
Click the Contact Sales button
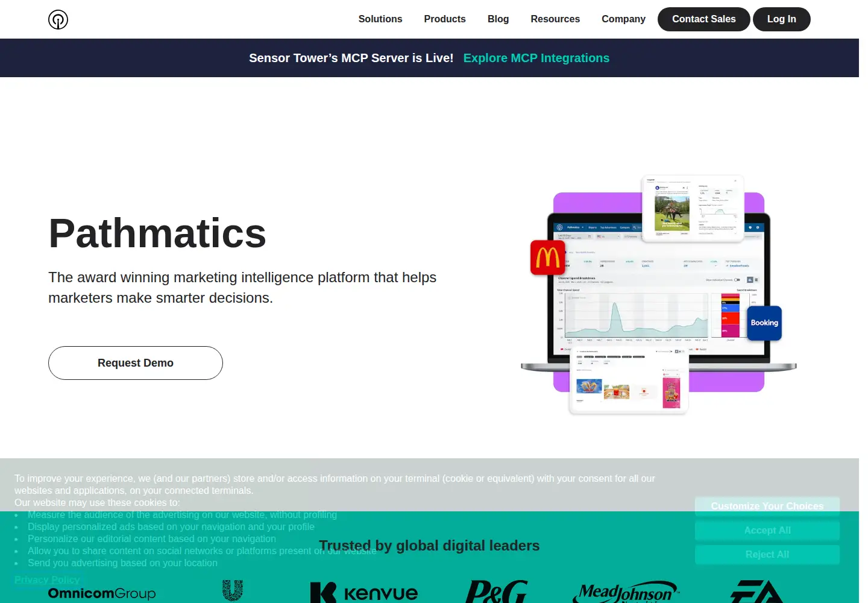pos(704,19)
